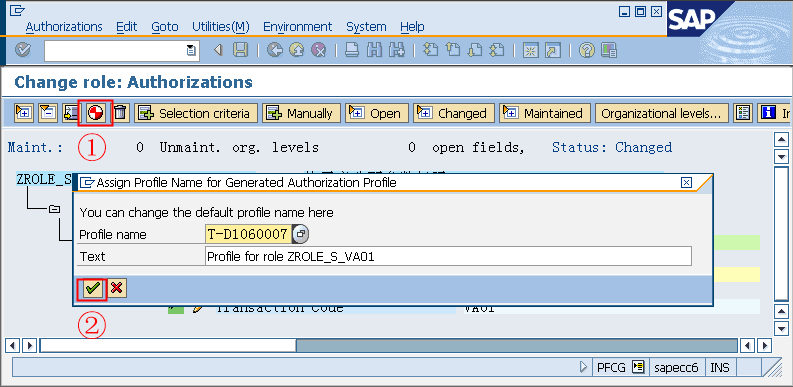Viewport: 793px width, 387px height.
Task: Open the System menu
Action: (x=366, y=27)
